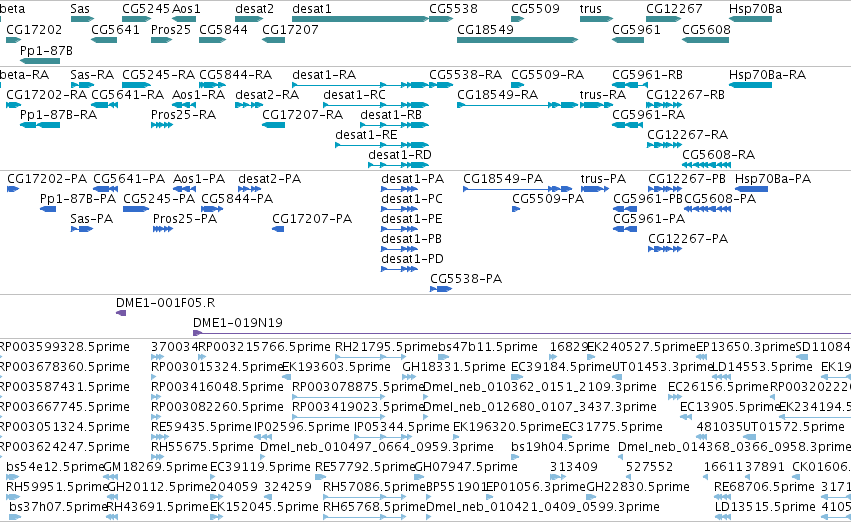This screenshot has width=851, height=522.
Task: Select the EC39184.5prime EST
Action: tap(517, 377)
